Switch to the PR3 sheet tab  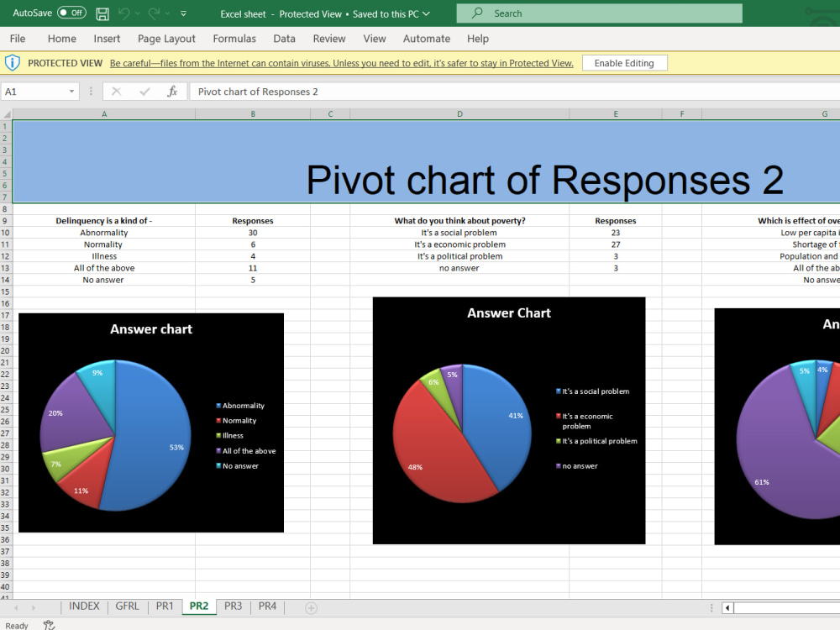pyautogui.click(x=233, y=606)
